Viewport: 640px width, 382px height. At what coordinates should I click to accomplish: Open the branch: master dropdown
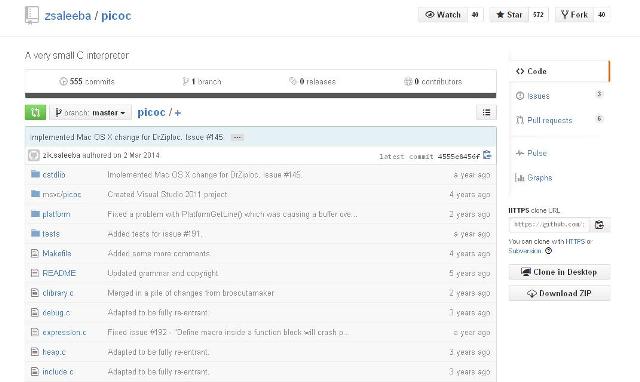pos(90,112)
